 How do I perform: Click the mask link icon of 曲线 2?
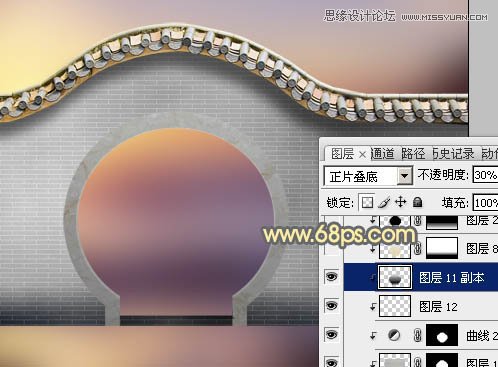[418, 335]
